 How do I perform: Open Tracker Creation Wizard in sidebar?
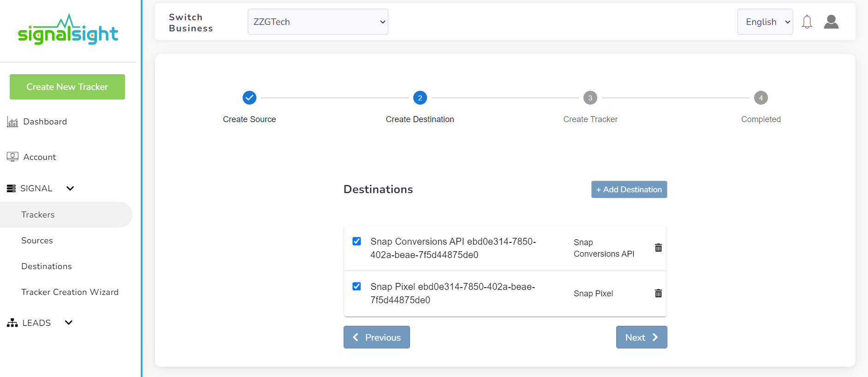[70, 292]
